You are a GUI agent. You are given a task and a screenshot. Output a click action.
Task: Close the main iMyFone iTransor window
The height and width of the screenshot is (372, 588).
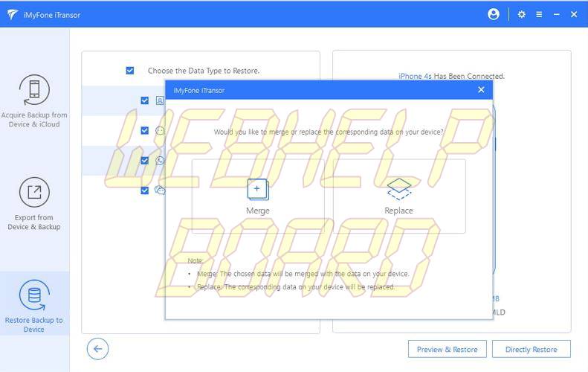point(574,14)
